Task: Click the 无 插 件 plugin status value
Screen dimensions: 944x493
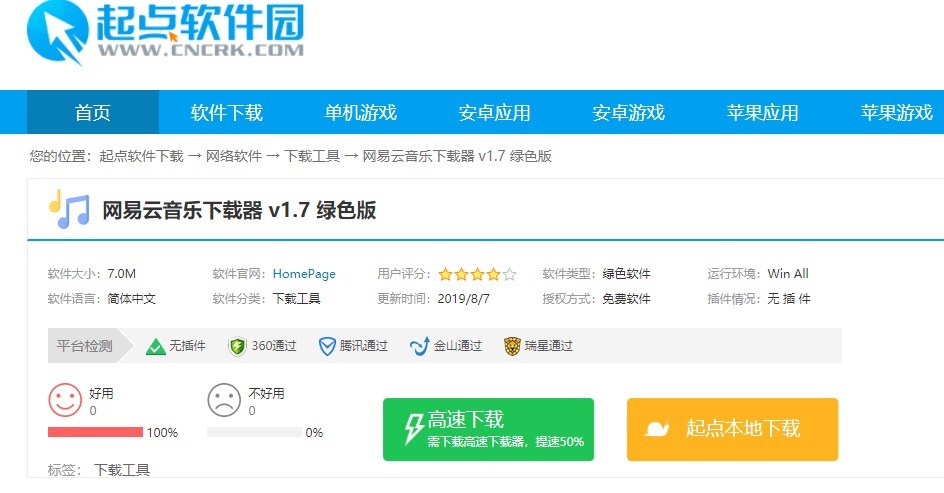Action: click(789, 299)
